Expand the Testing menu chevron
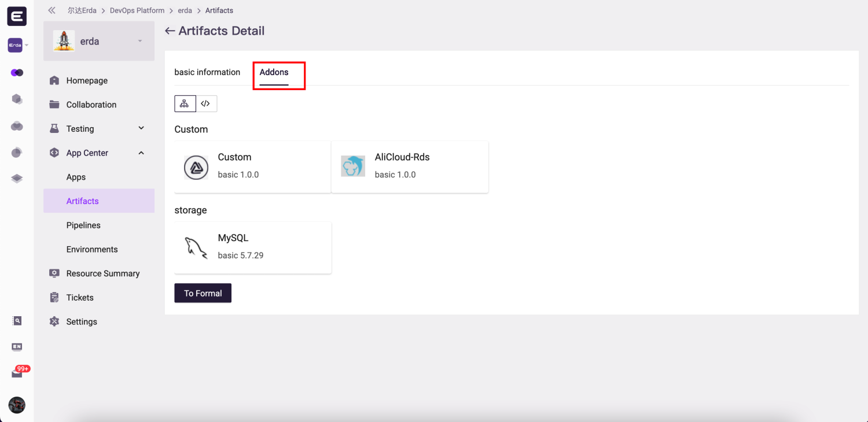868x422 pixels. pyautogui.click(x=141, y=128)
